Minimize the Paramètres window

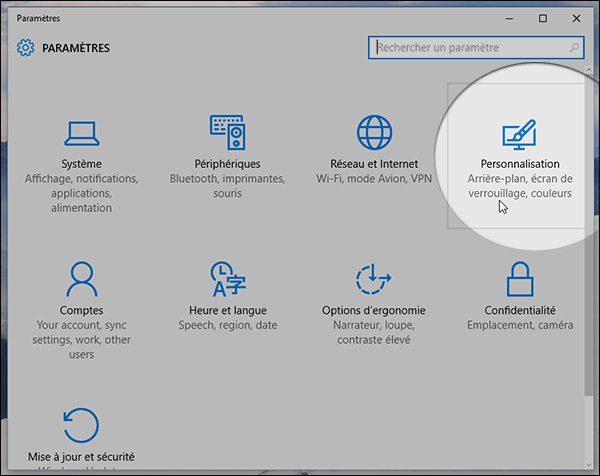(x=509, y=18)
